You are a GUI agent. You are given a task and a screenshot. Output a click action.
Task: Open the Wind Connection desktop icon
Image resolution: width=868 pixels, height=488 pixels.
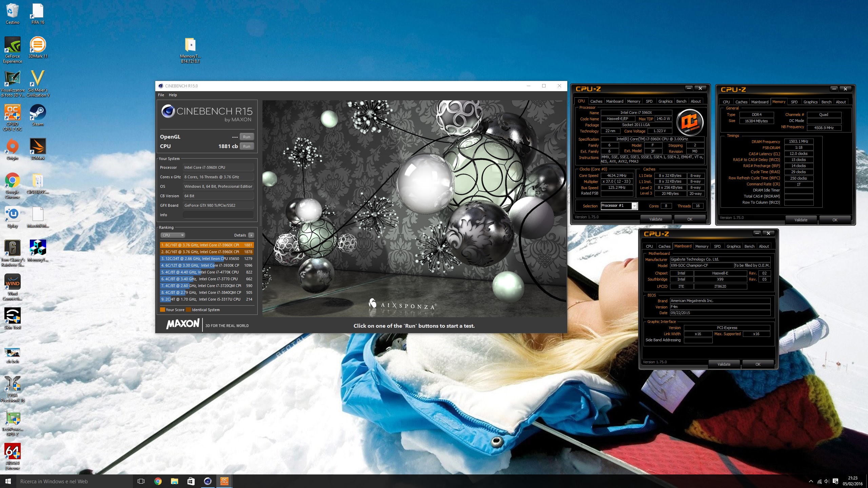coord(13,287)
